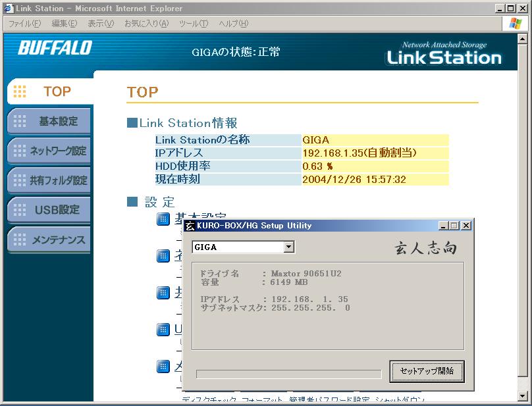
Task: Click the blue icon beside the ネ link
Action: pos(163,256)
